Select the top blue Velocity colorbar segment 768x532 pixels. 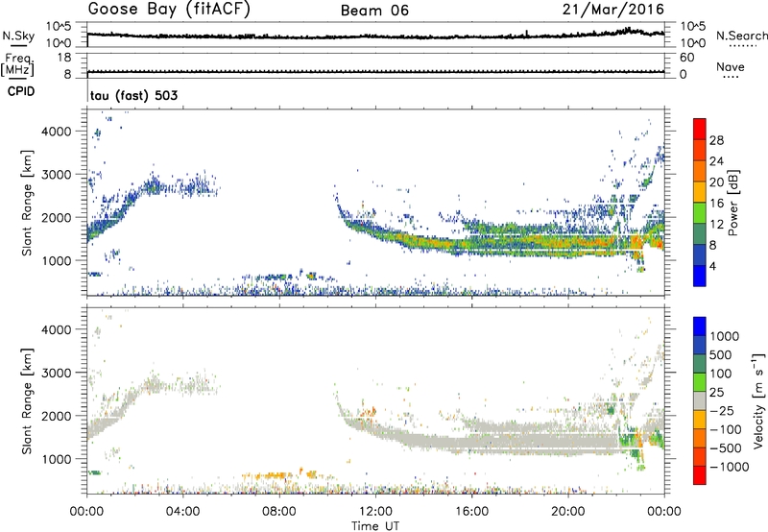coord(700,326)
